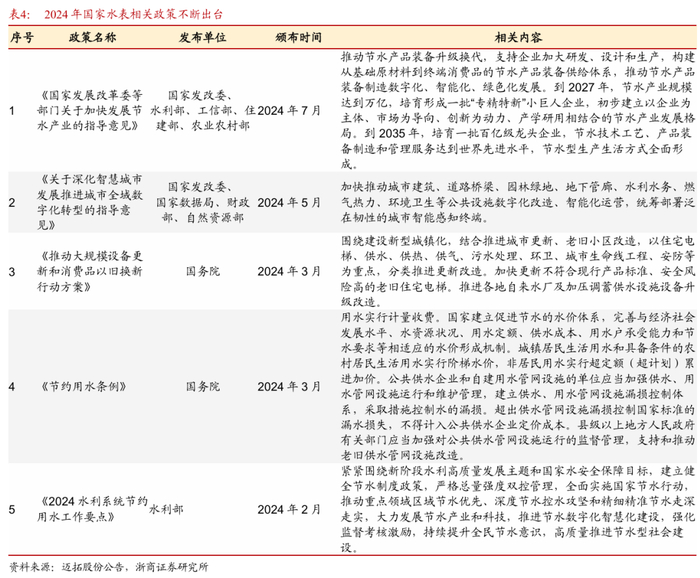700x578 pixels.
Task: Click the date cell 2024年5月
Action: (x=289, y=202)
